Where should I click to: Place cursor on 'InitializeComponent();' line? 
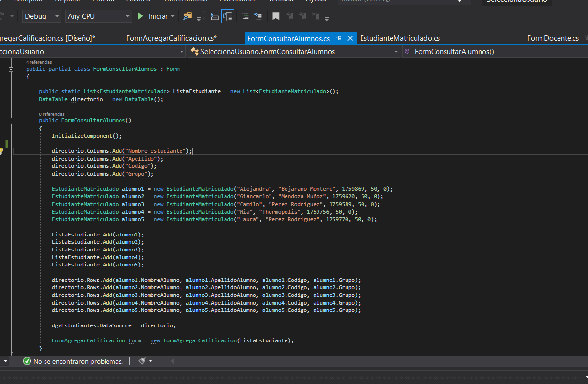[87, 136]
